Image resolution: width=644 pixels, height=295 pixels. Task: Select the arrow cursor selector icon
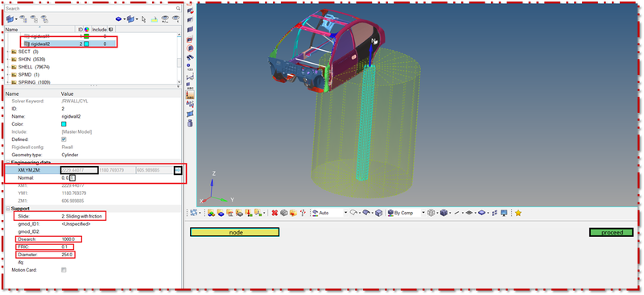[x=144, y=19]
